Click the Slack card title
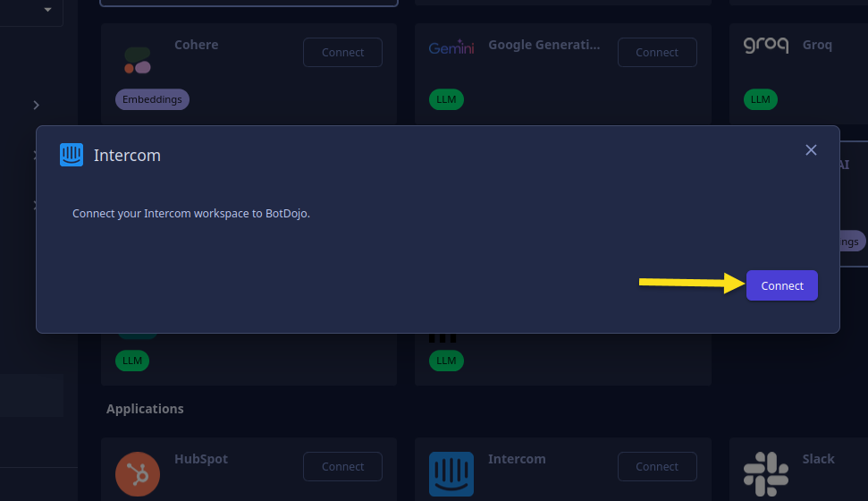 818,460
